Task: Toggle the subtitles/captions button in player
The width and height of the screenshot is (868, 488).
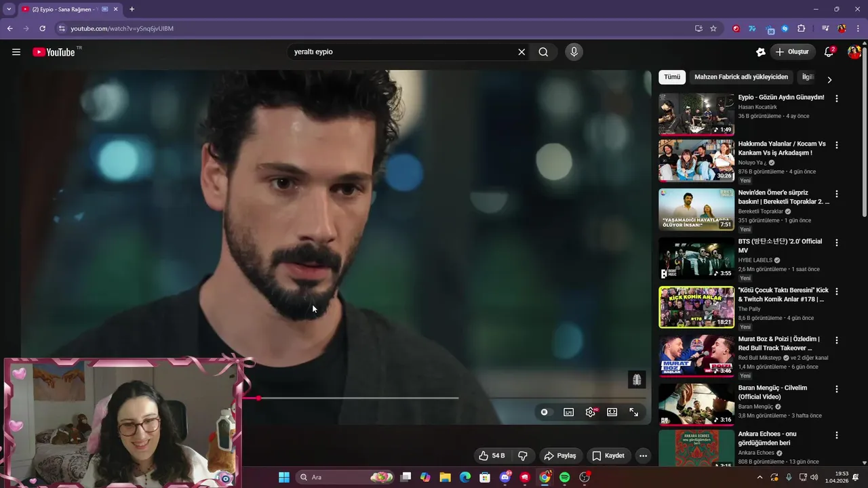Action: tap(569, 412)
